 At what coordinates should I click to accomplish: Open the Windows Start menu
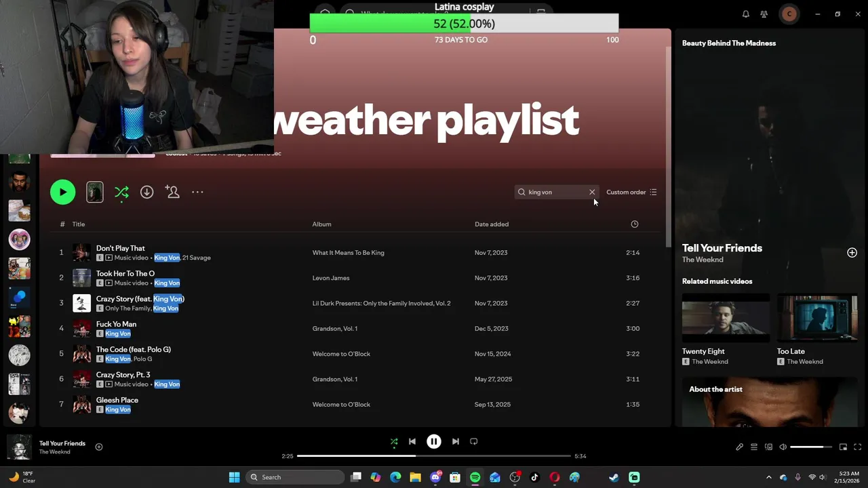pyautogui.click(x=234, y=477)
